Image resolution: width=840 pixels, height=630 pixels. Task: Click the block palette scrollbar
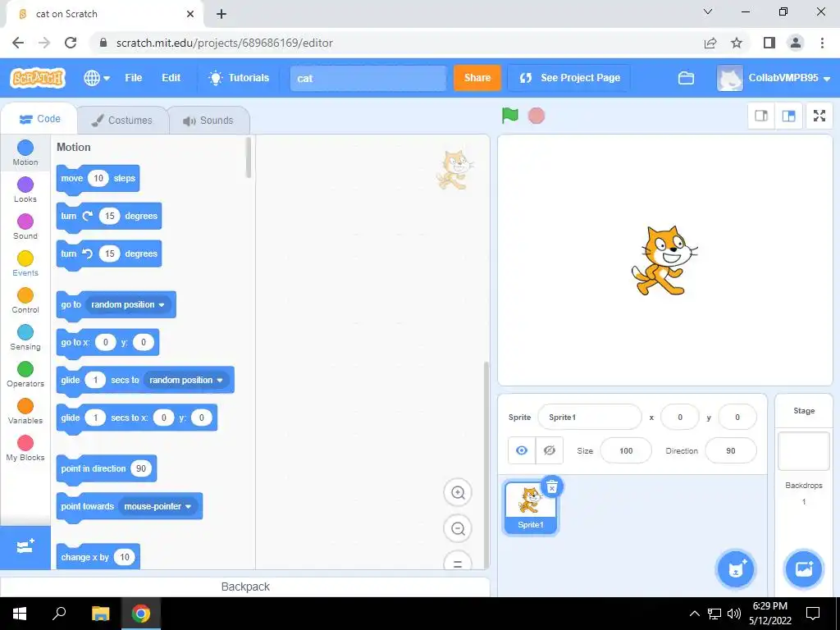pos(248,157)
